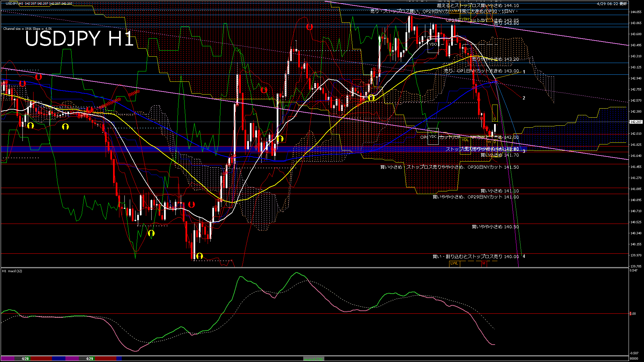Click the 4/28 date marker
The width and height of the screenshot is (644, 362).
click(25, 359)
